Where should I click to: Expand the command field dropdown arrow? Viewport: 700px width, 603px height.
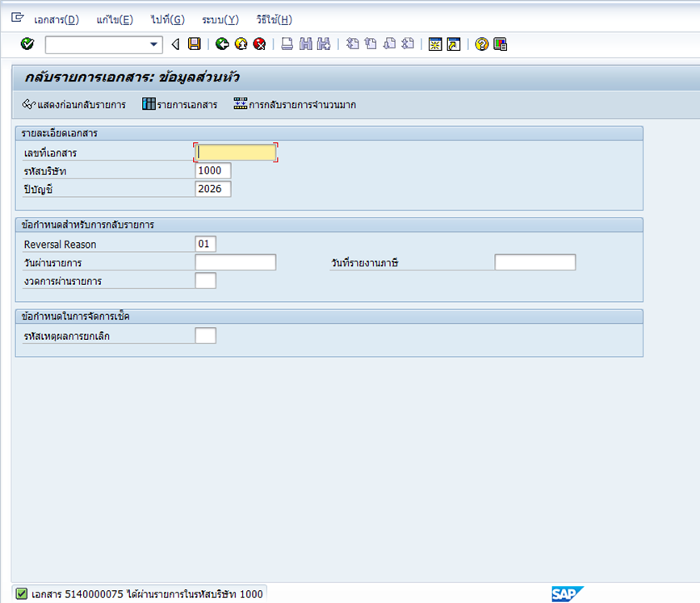pos(153,44)
